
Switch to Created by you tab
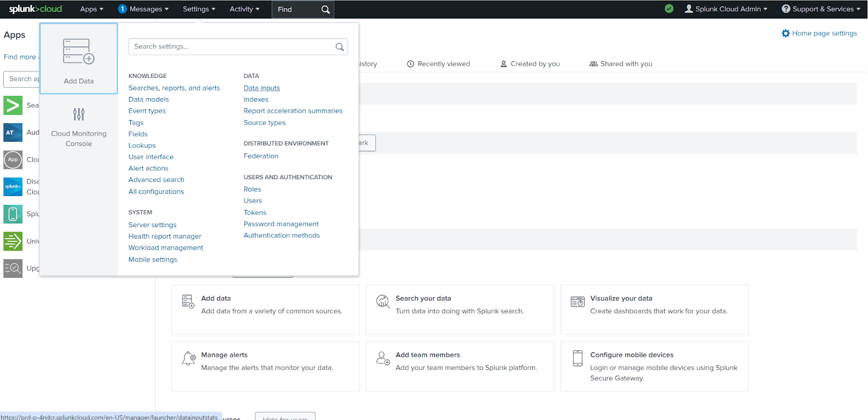click(530, 64)
